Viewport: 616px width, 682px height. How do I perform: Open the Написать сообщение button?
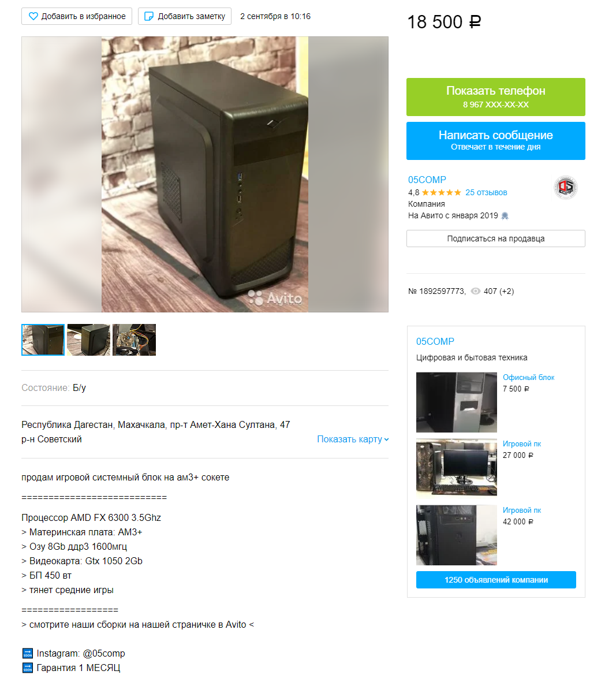pos(495,141)
